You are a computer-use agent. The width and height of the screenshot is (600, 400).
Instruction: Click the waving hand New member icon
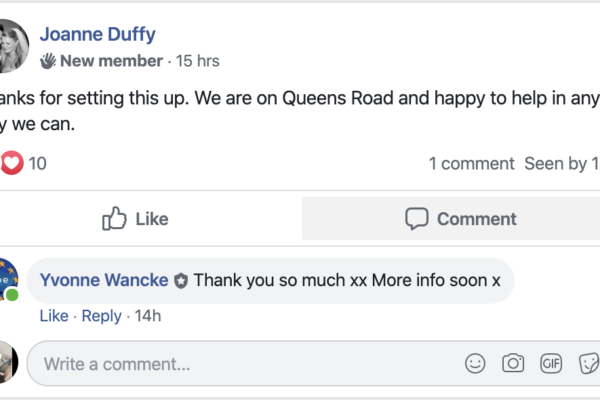point(48,61)
